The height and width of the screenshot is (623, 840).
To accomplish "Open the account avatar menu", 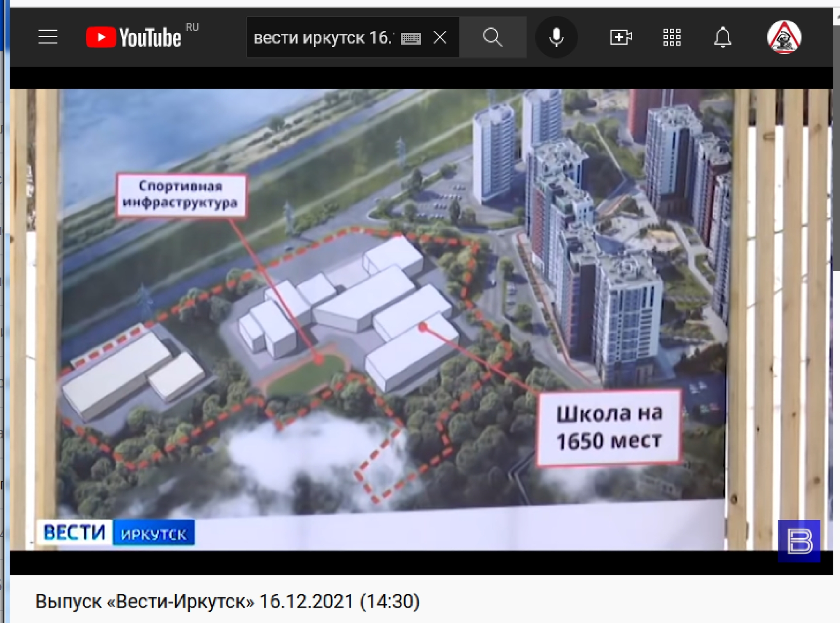I will tap(784, 37).
